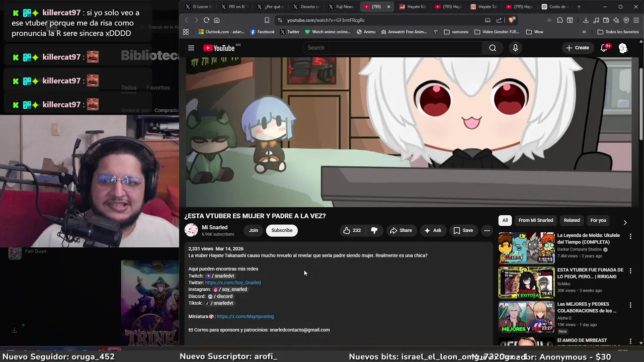Open La Leyenda de Melda video thumbnail
This screenshot has width=644, height=362.
[526, 248]
